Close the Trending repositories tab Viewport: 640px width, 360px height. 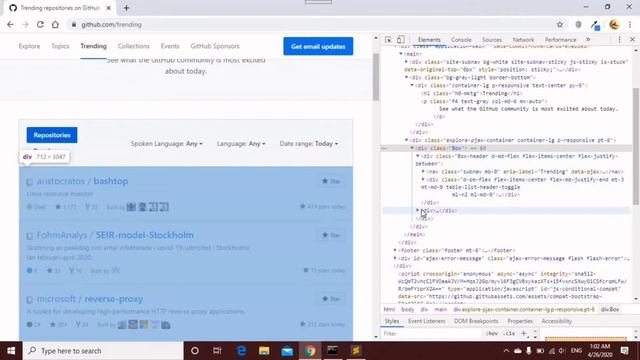tap(109, 8)
